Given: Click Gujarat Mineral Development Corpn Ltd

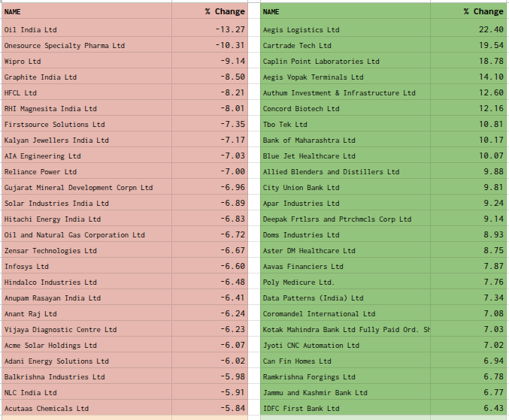Looking at the screenshot, I should coord(86,188).
